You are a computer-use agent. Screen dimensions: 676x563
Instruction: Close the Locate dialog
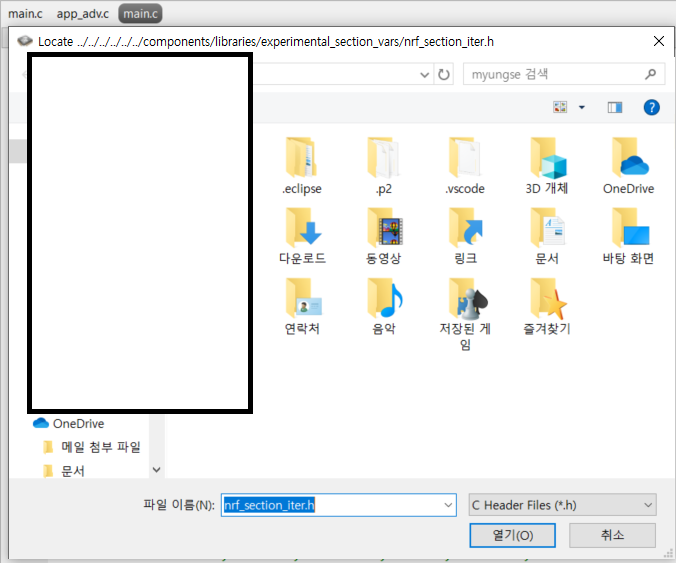coord(658,41)
